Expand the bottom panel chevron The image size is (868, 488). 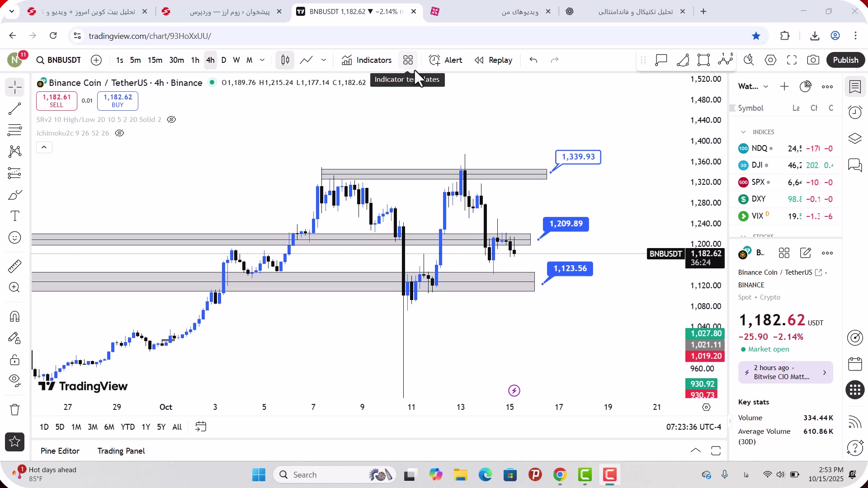pos(696,451)
